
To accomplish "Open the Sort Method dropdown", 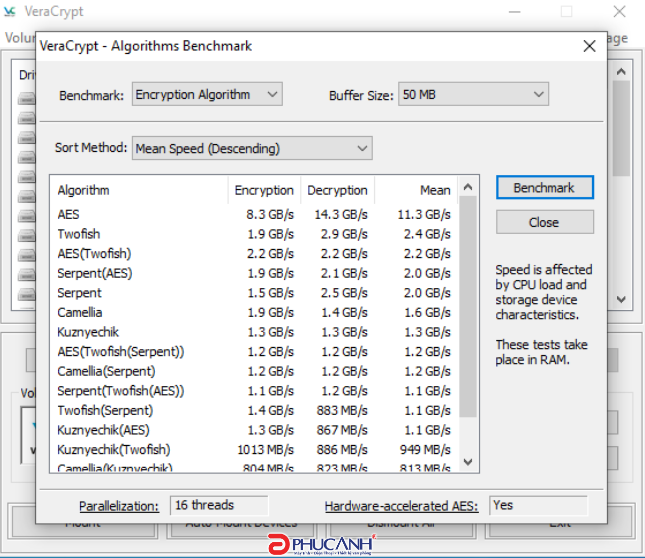I will tap(252, 148).
